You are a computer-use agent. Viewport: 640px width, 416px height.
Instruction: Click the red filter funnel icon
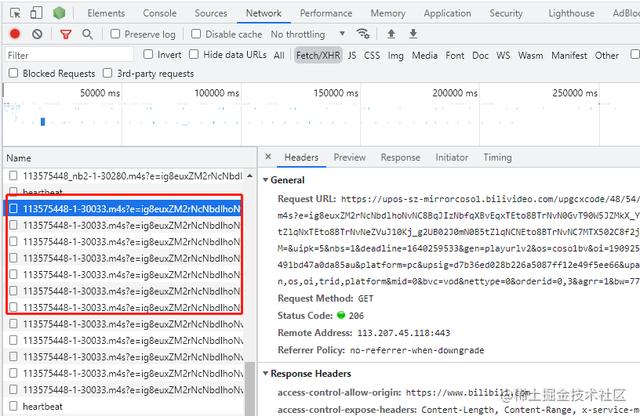click(66, 34)
